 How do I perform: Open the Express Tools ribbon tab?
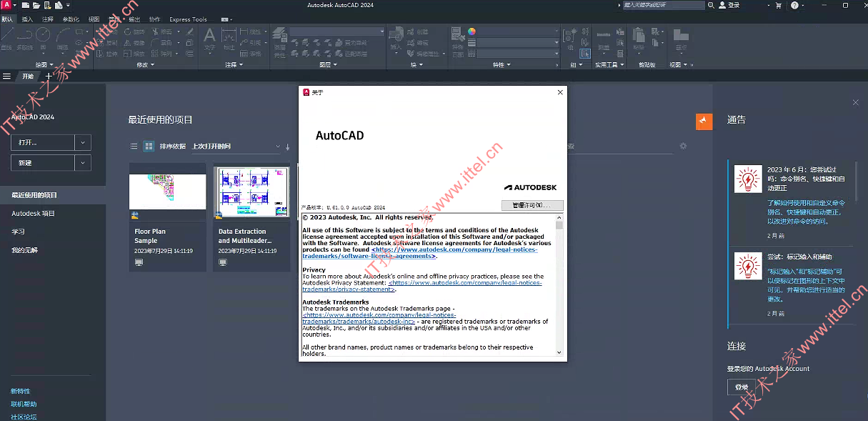(189, 19)
